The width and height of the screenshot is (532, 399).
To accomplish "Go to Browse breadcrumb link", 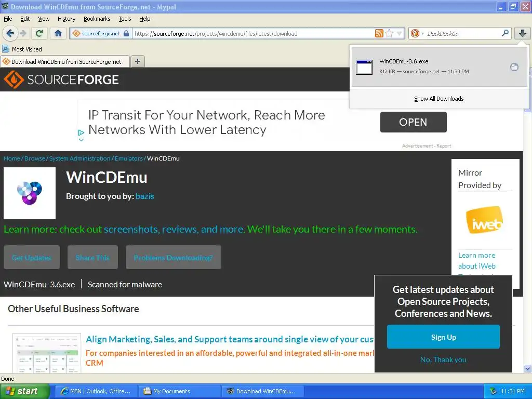I will coord(35,158).
